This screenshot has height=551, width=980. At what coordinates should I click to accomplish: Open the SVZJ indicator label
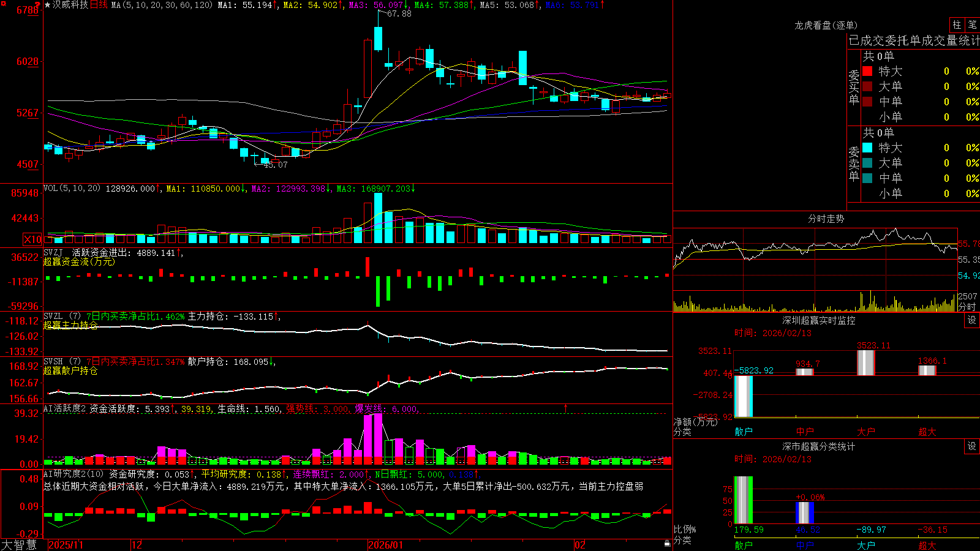click(53, 253)
